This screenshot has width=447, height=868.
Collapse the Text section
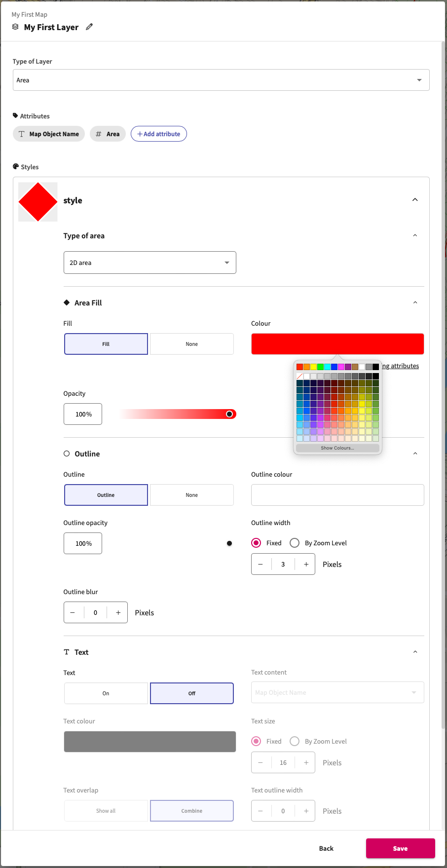pos(415,652)
